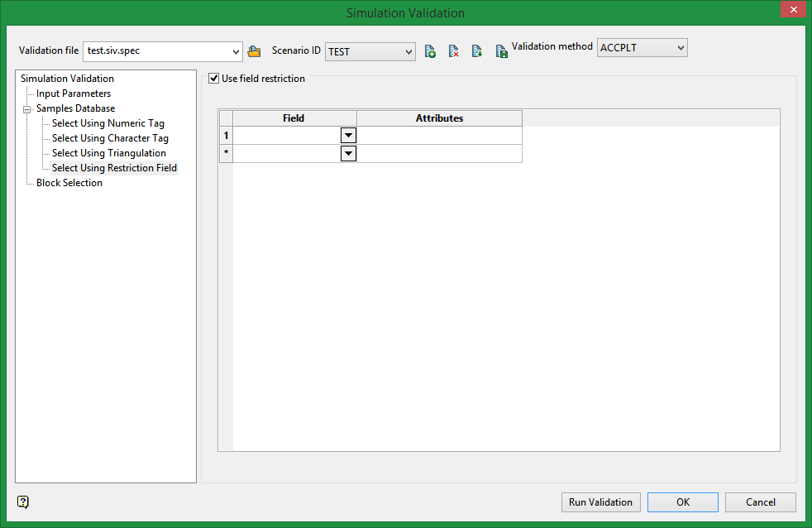Expand the Scenario ID dropdown
The height and width of the screenshot is (528, 812).
[x=408, y=52]
